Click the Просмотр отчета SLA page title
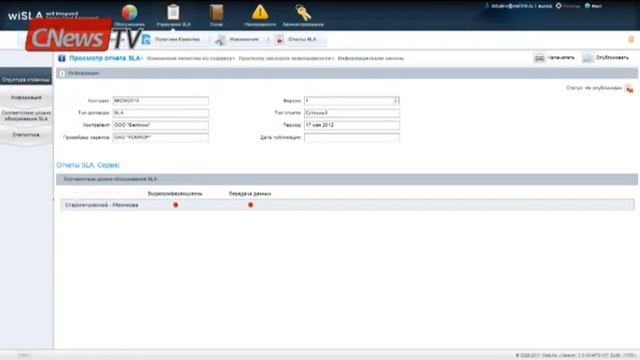The width and height of the screenshot is (640, 360). pyautogui.click(x=105, y=58)
